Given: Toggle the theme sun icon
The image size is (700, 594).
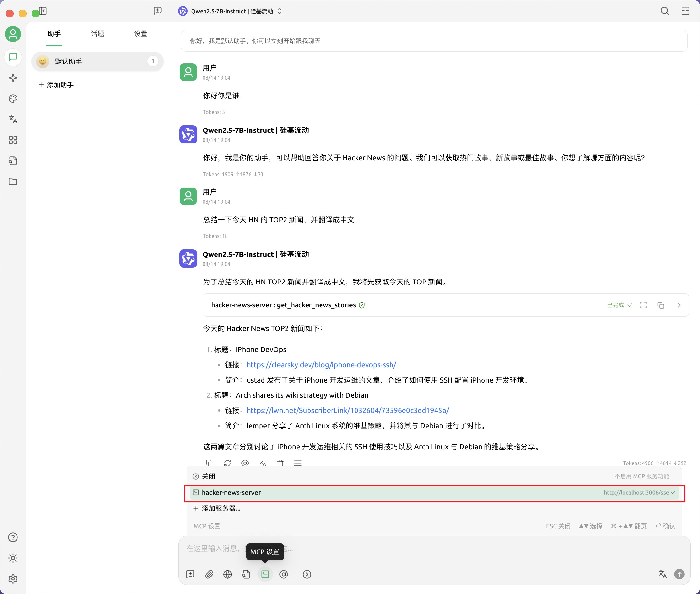Looking at the screenshot, I should 13,558.
